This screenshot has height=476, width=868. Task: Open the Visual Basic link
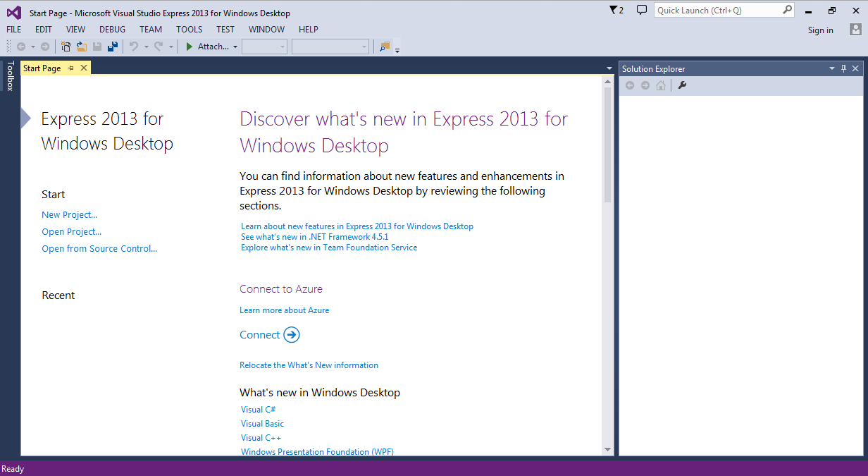(263, 424)
